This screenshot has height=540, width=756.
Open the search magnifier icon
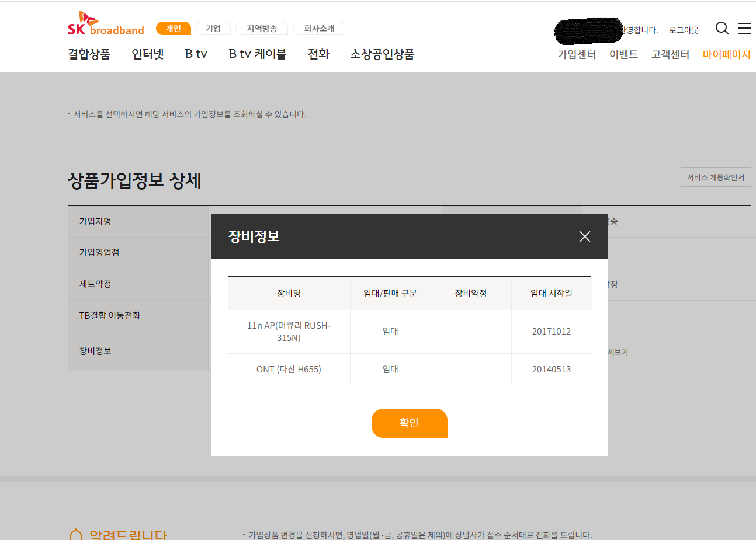[x=722, y=28]
